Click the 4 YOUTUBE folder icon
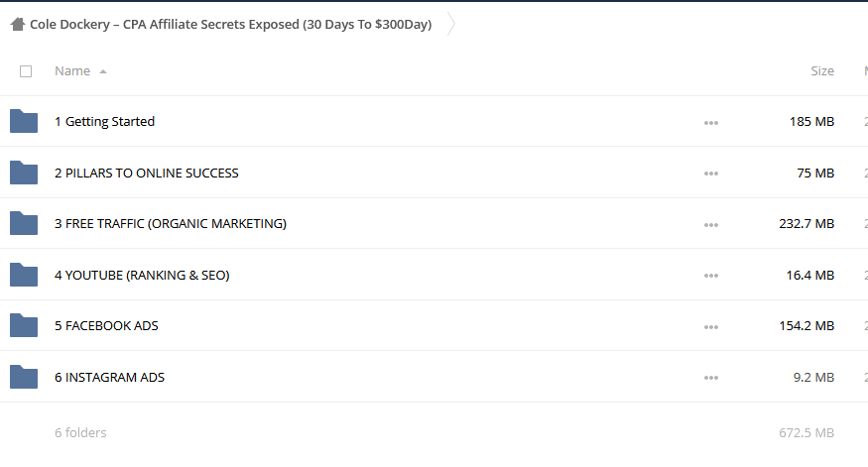 click(x=24, y=275)
